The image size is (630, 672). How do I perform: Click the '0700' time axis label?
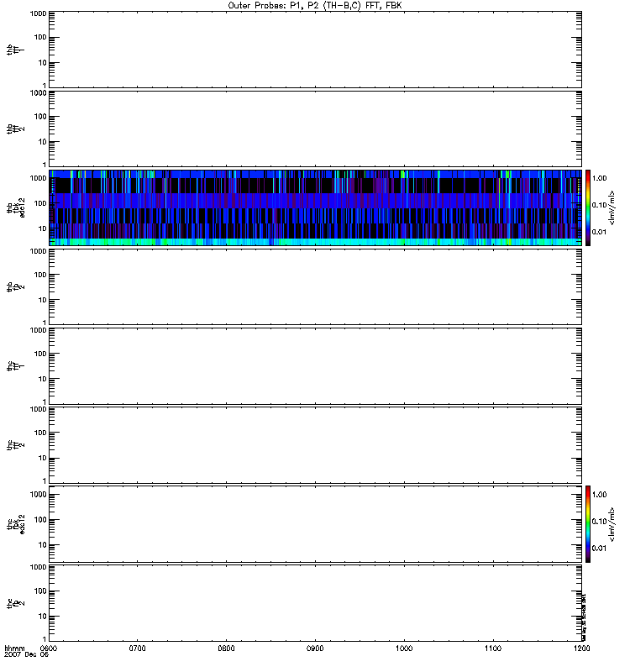tap(137, 648)
